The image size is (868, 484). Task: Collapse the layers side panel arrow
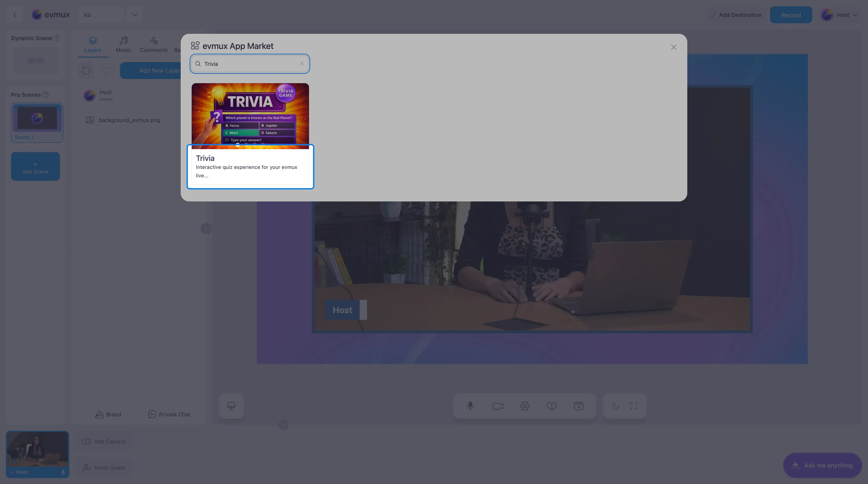pos(206,228)
